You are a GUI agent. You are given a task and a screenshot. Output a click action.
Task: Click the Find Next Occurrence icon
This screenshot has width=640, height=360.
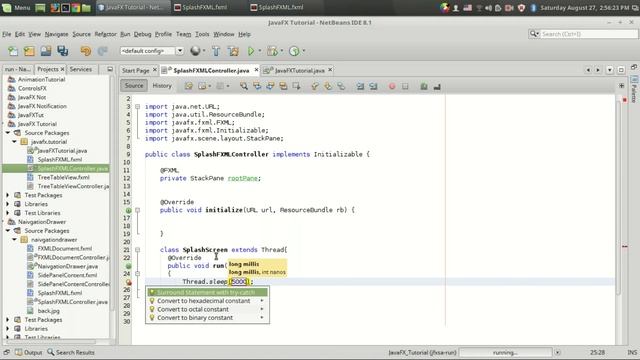[x=270, y=86]
